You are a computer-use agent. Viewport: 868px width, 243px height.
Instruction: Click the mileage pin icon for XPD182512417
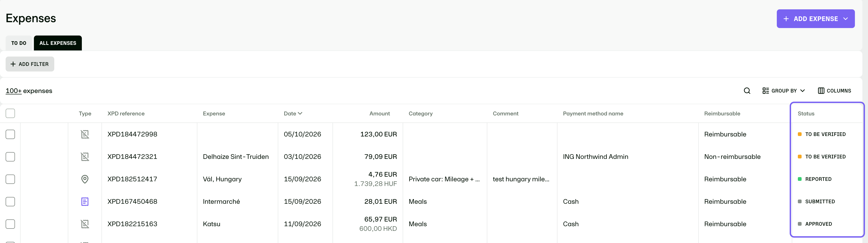pyautogui.click(x=85, y=179)
